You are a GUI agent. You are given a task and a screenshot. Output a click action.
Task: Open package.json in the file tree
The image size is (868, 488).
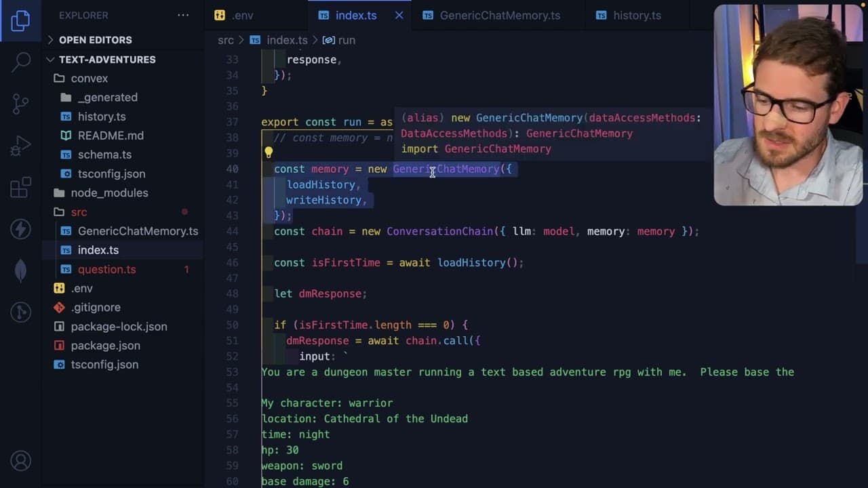pos(105,346)
